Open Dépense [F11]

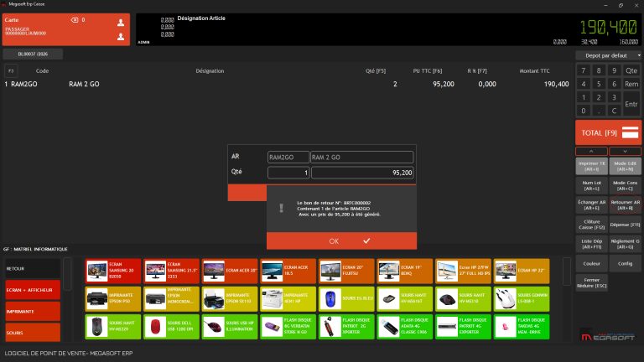tap(625, 225)
